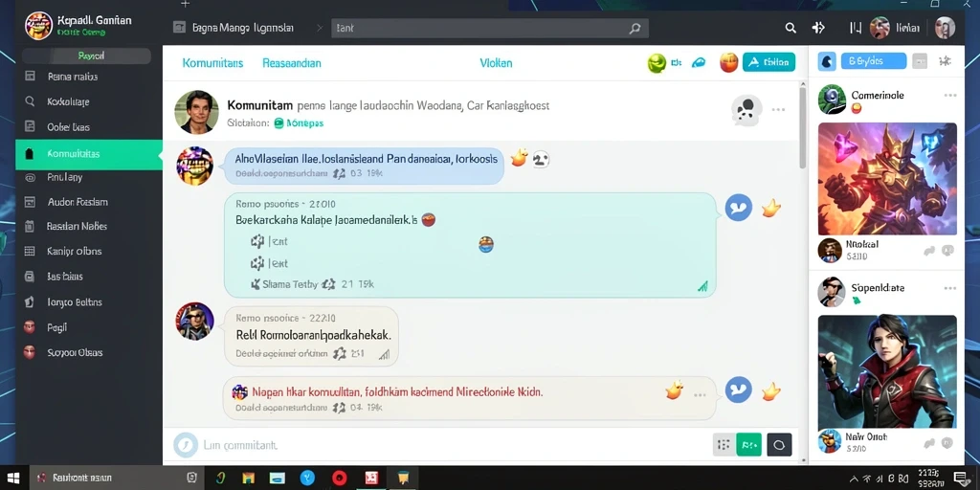
Task: Click the blue reply circle beside the Bxekarckaha message
Action: [739, 207]
